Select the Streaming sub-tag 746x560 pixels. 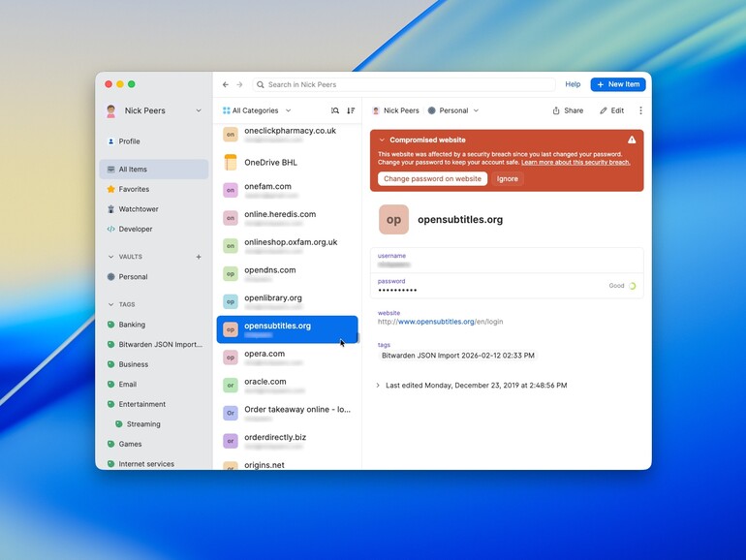(154, 424)
